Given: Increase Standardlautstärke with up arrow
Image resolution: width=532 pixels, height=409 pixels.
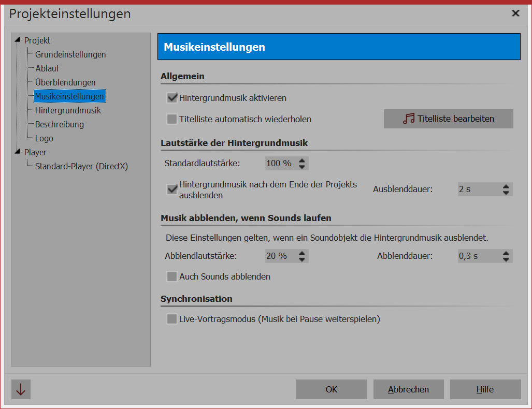Looking at the screenshot, I should (303, 160).
